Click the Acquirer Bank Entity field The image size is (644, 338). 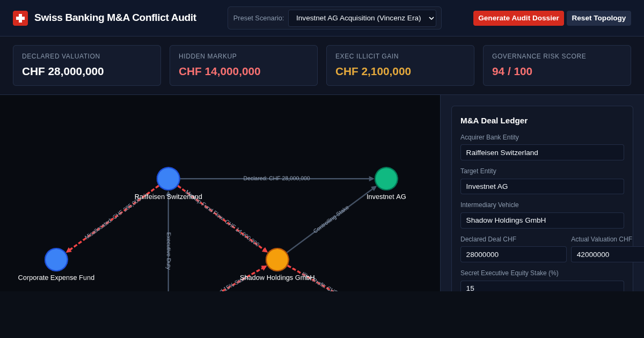click(x=542, y=152)
